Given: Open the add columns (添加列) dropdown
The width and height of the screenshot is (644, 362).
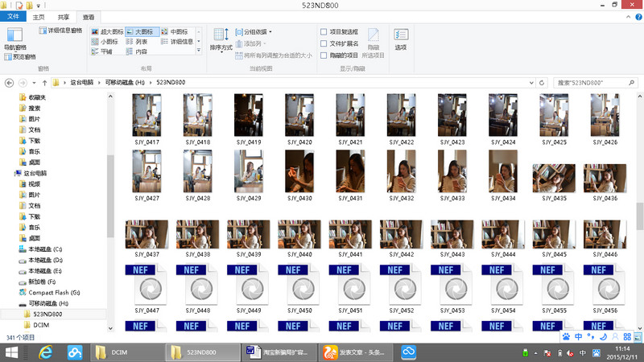Looking at the screenshot, I should [x=251, y=43].
